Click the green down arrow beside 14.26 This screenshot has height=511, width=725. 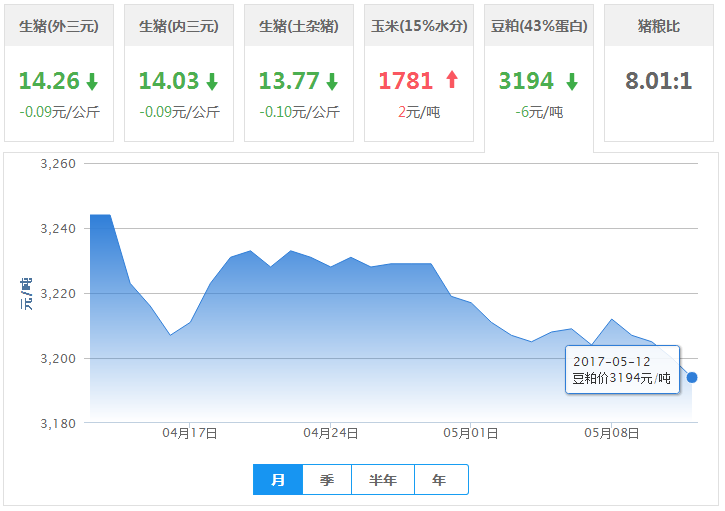point(92,81)
